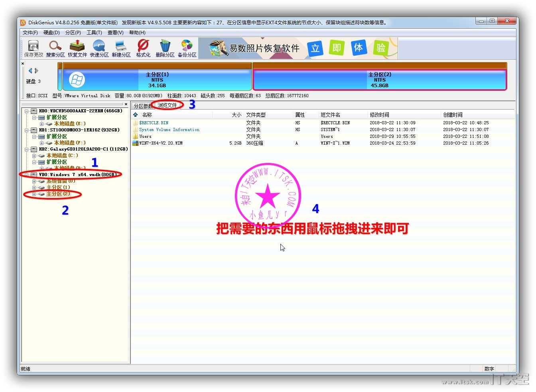Screen dimensions: 536x392
Task: Select the 主分区(1) NTFS 34.1GB partition bar
Action: [x=157, y=80]
